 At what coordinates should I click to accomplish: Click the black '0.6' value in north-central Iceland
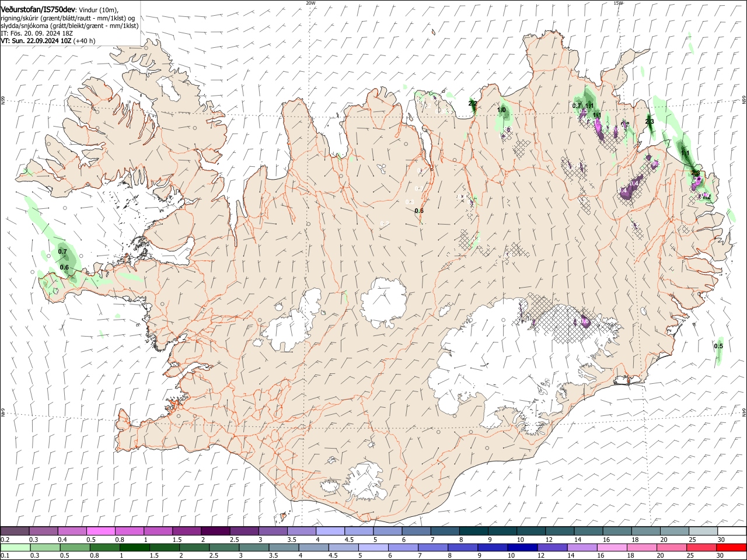[419, 211]
